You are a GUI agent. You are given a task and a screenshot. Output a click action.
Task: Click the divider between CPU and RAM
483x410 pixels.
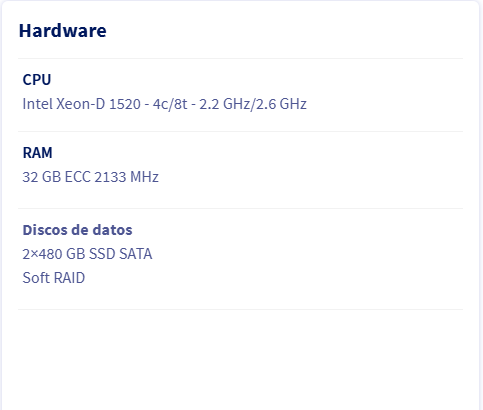click(240, 132)
